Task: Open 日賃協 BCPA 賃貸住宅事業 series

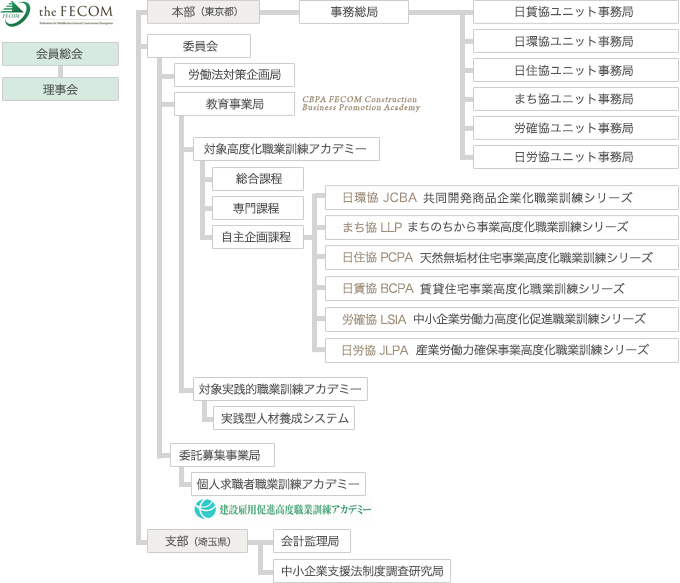Action: tap(502, 288)
